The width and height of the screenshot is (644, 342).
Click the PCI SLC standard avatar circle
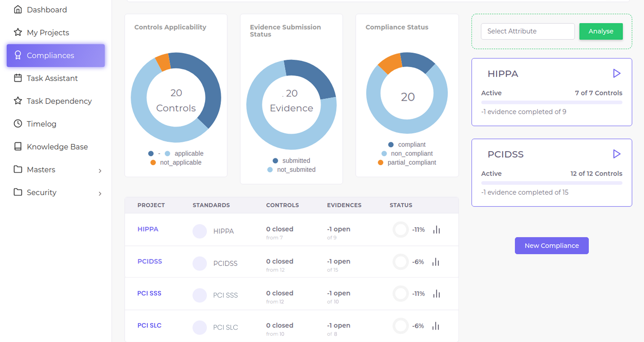(200, 327)
